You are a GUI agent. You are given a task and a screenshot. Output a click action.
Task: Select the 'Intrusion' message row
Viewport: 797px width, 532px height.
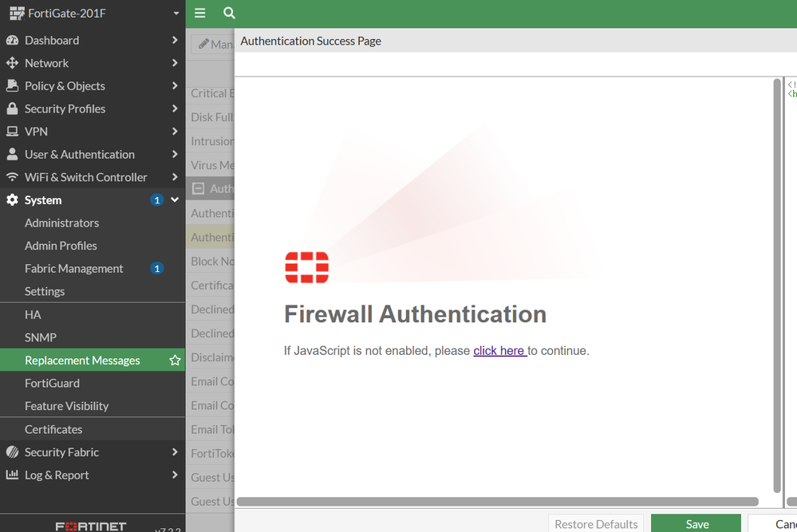point(211,141)
